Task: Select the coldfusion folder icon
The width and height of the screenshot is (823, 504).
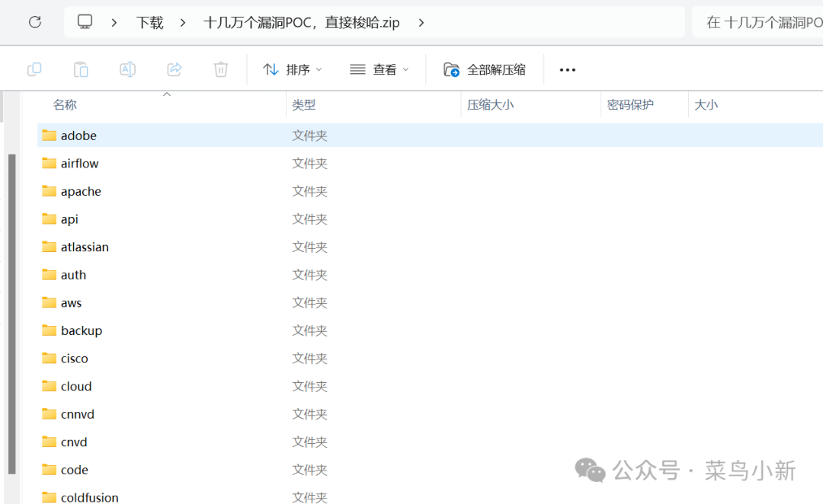Action: [x=49, y=497]
